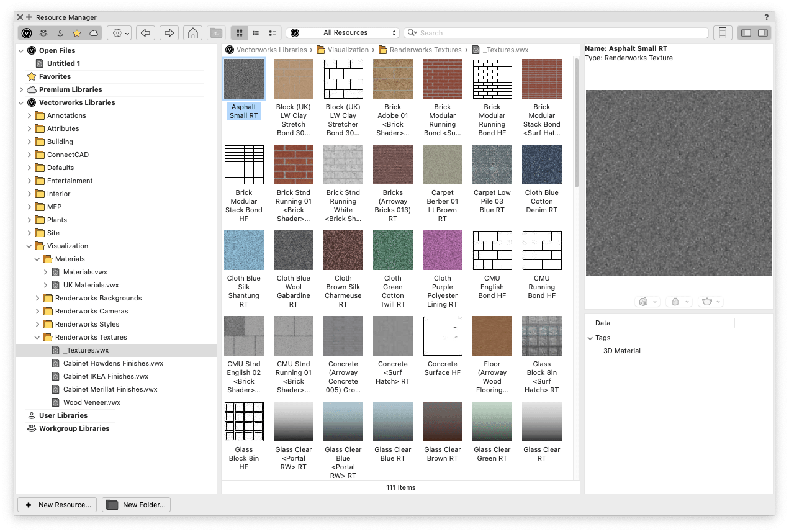Collapse the Vectorworks Libraries section
The width and height of the screenshot is (789, 532).
click(22, 102)
